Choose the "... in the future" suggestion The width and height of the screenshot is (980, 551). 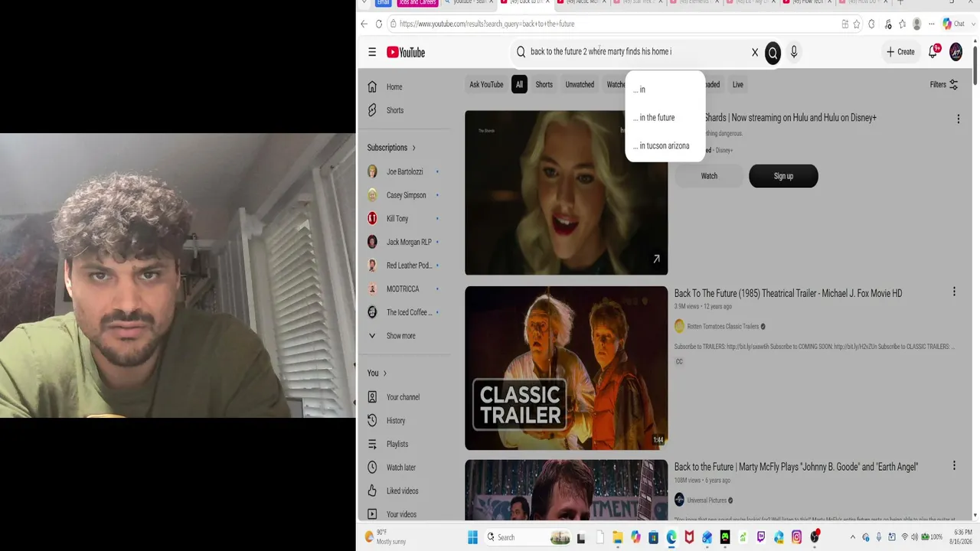coord(665,118)
